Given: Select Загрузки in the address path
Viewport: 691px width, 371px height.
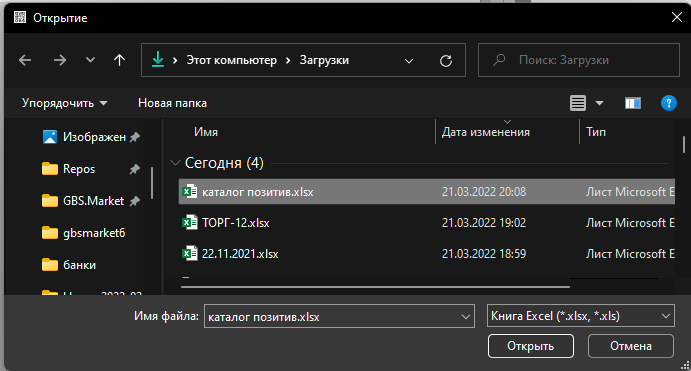Looking at the screenshot, I should (324, 60).
